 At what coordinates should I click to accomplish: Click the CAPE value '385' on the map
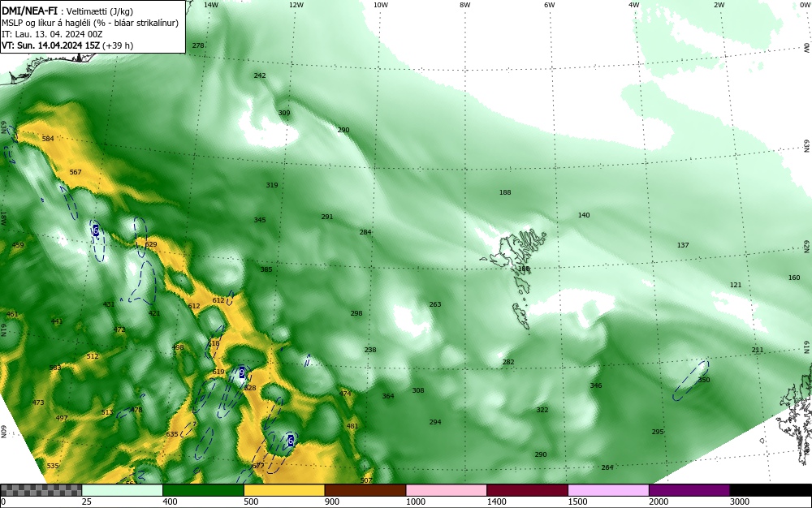tap(266, 269)
